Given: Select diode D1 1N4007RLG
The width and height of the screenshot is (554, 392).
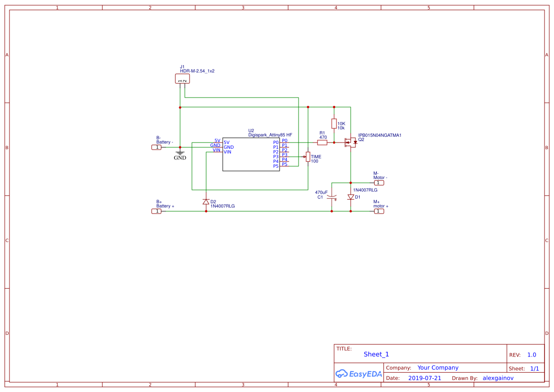Looking at the screenshot, I should pyautogui.click(x=350, y=197).
